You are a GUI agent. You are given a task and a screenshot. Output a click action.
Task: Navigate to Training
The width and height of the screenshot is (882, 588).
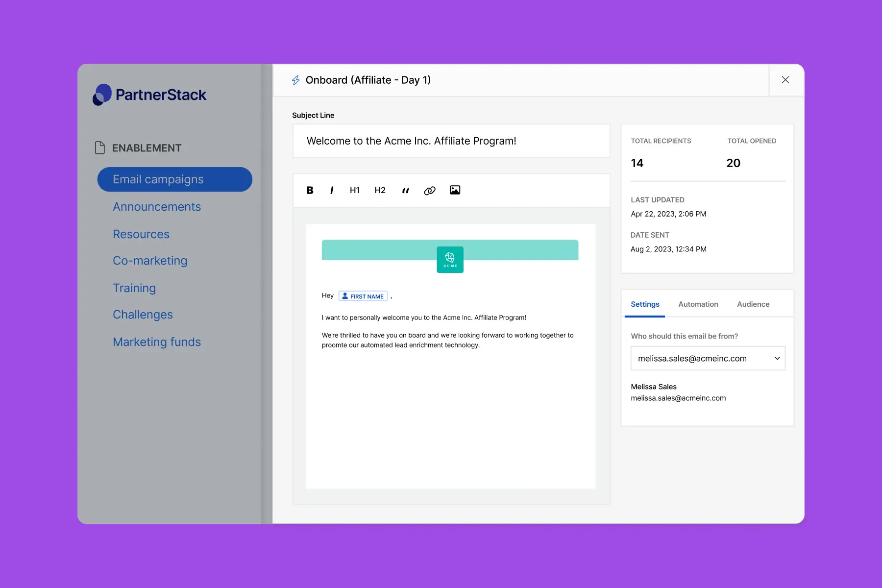[134, 288]
